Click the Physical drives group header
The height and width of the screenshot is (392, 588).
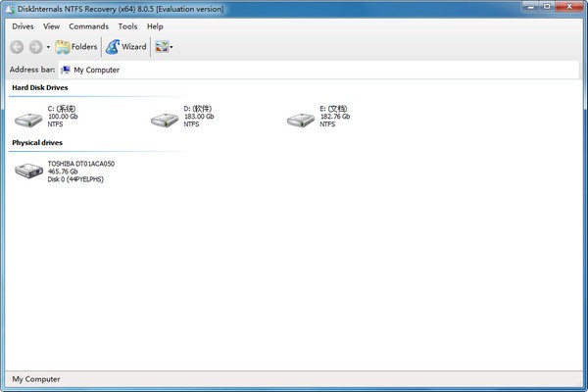[36, 143]
